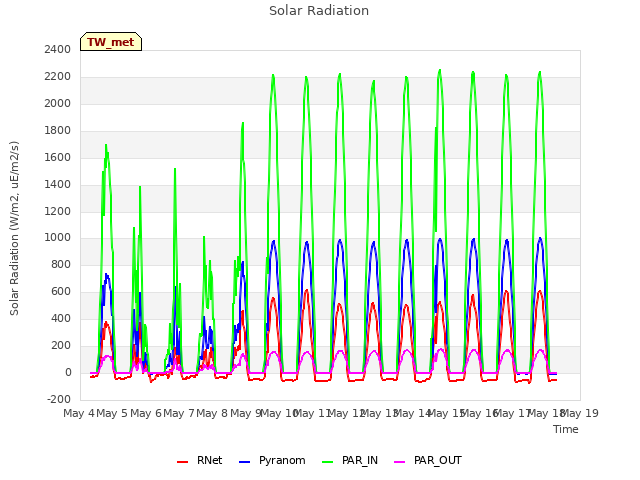This screenshot has width=640, height=480.
Task: Click the May 6 x-axis tick label
Action: [x=146, y=413]
